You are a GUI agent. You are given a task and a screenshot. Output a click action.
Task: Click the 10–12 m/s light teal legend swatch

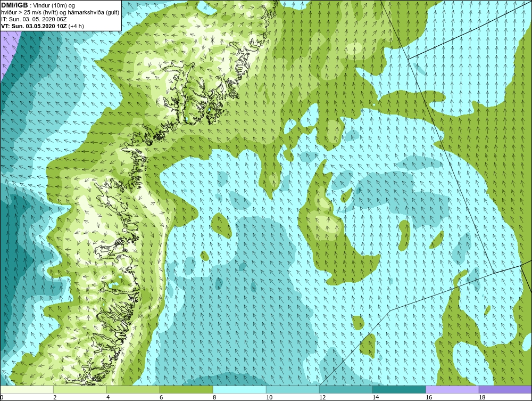tap(293, 389)
